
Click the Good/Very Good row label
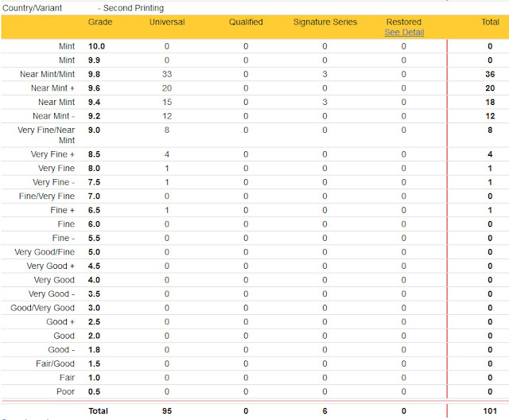[42, 308]
